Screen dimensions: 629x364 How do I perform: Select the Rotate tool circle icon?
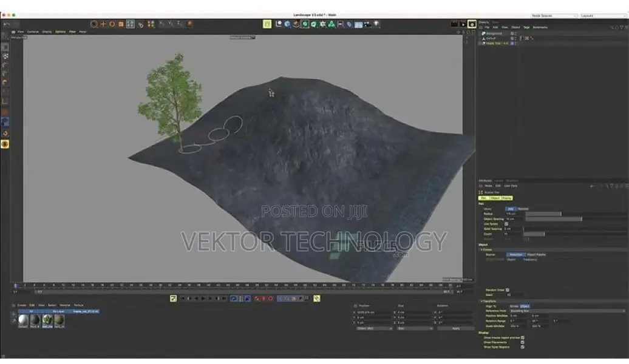click(x=112, y=24)
